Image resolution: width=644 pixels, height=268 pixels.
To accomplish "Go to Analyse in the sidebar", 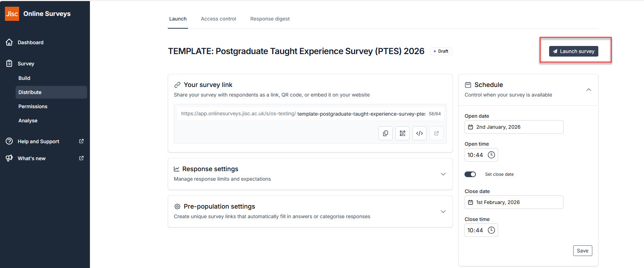I will [28, 121].
